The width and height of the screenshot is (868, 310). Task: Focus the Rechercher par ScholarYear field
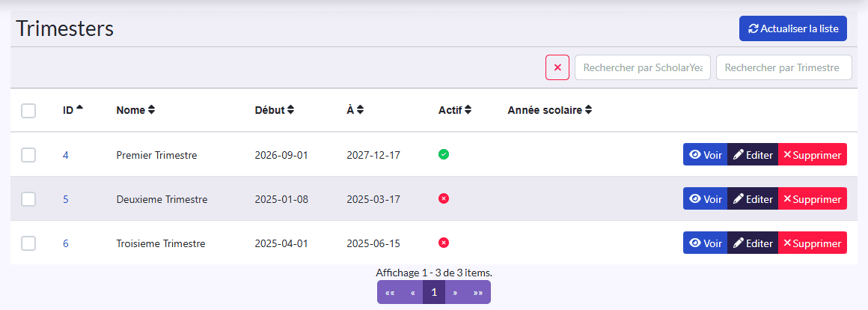point(643,67)
